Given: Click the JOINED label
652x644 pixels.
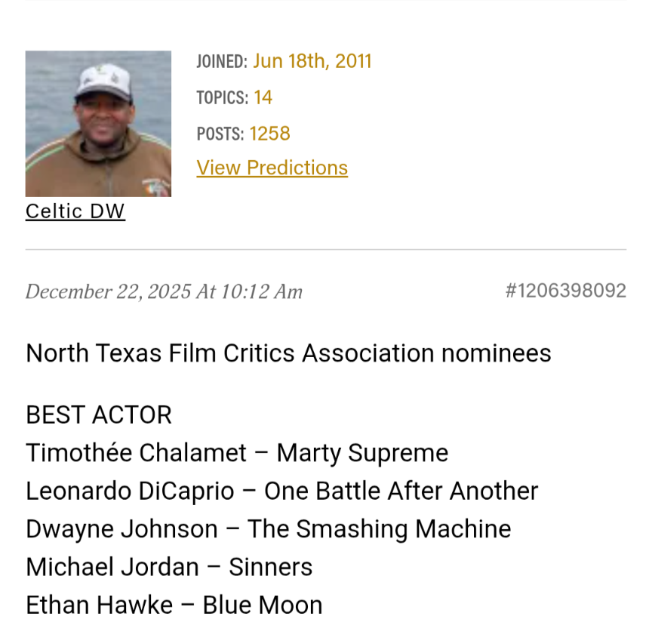Looking at the screenshot, I should point(221,62).
